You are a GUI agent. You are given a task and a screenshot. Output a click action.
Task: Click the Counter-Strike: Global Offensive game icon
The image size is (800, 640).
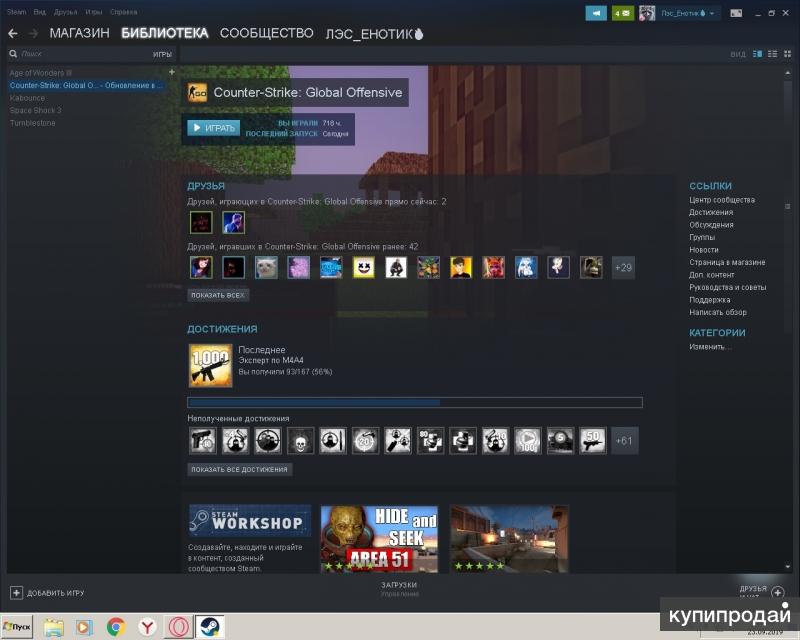[x=197, y=93]
